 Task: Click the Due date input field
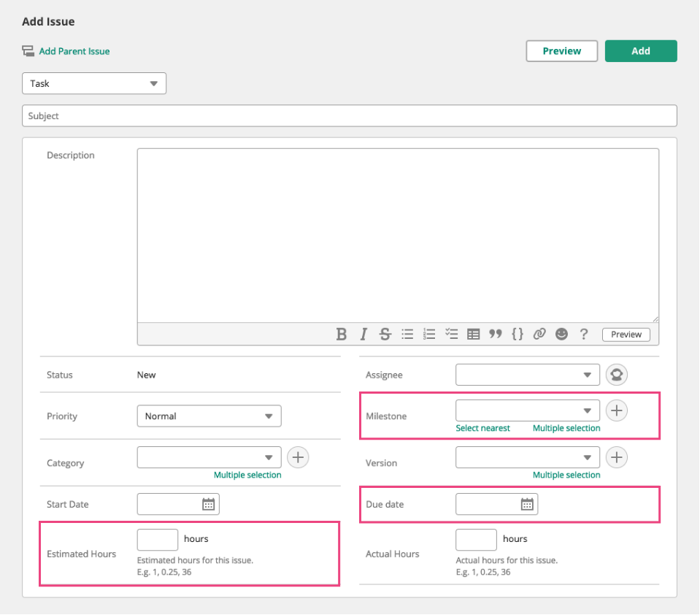tap(496, 504)
